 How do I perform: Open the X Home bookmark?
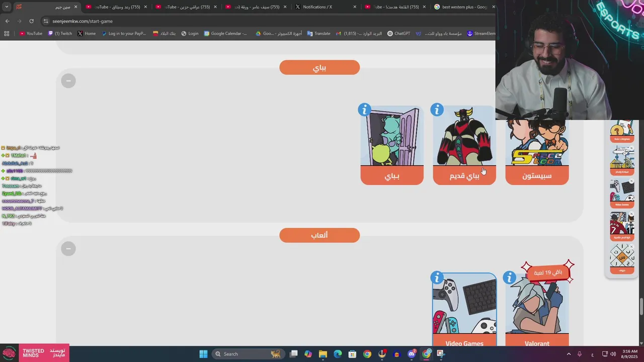click(x=87, y=34)
